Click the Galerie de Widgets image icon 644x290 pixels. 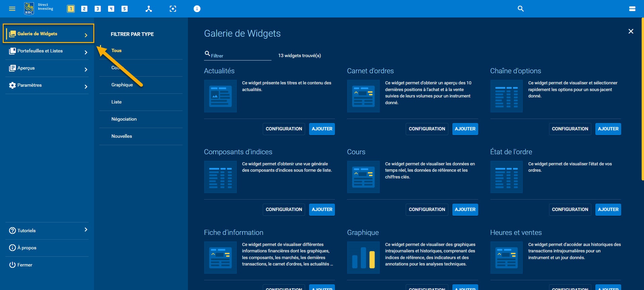[12, 34]
